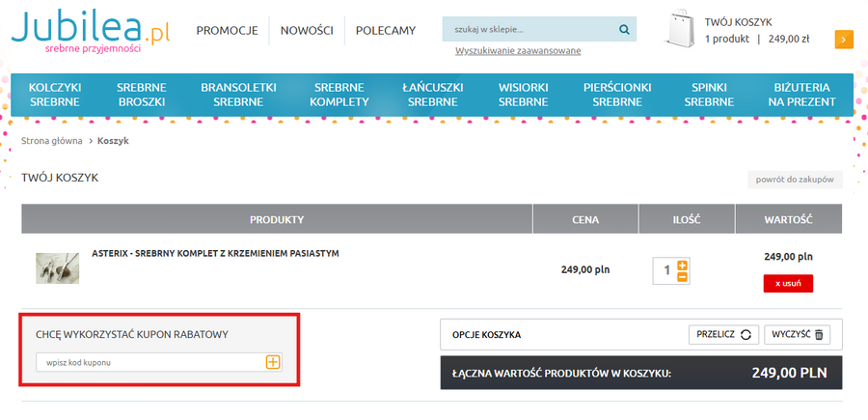868x420 pixels.
Task: Click the shopping bag cart icon
Action: (x=681, y=29)
